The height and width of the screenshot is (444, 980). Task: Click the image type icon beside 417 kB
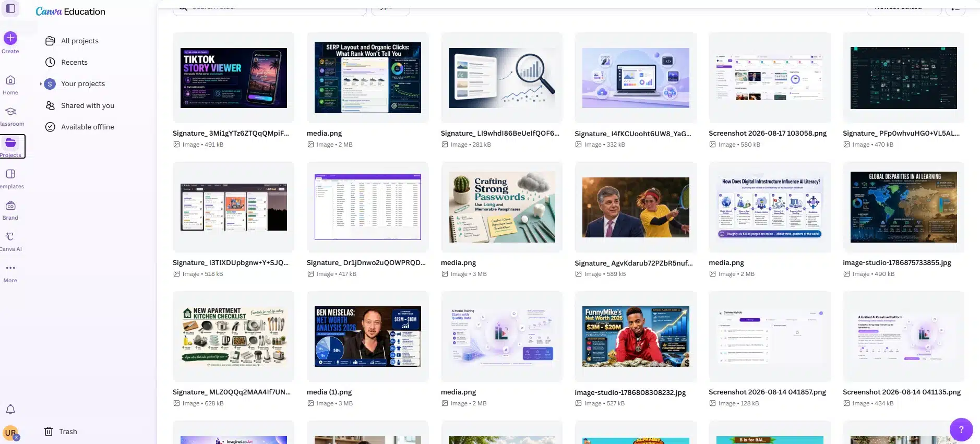310,274
